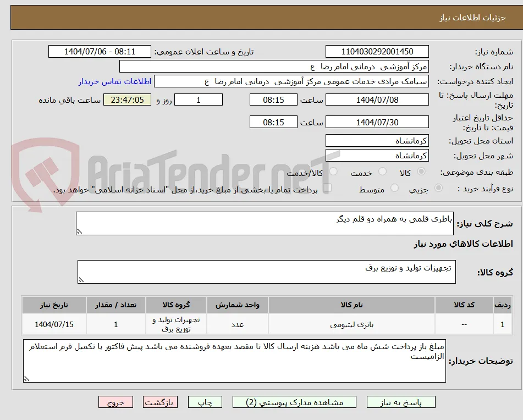The image size is (523, 420).
Task: Click the تاریخ نیاز column header
Action: tap(54, 305)
